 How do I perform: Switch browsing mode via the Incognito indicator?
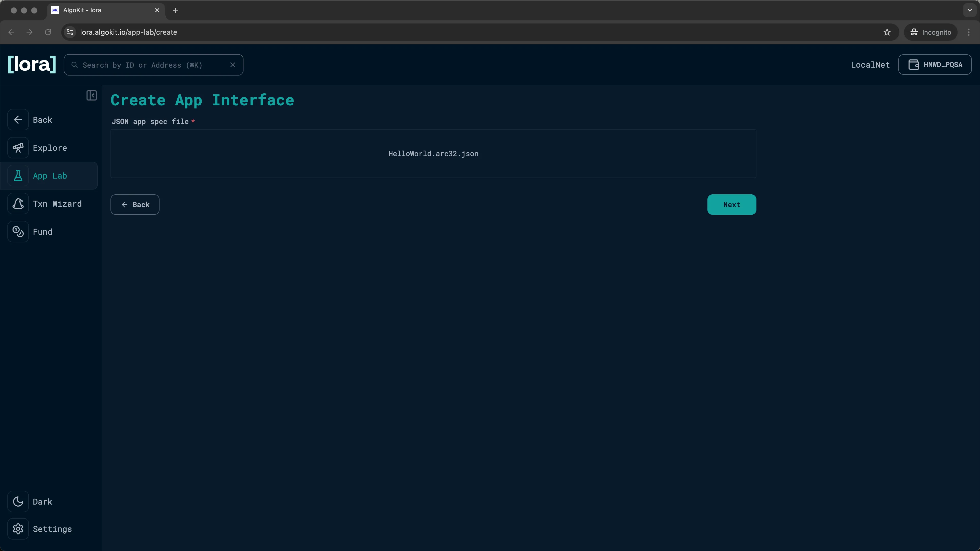coord(930,32)
